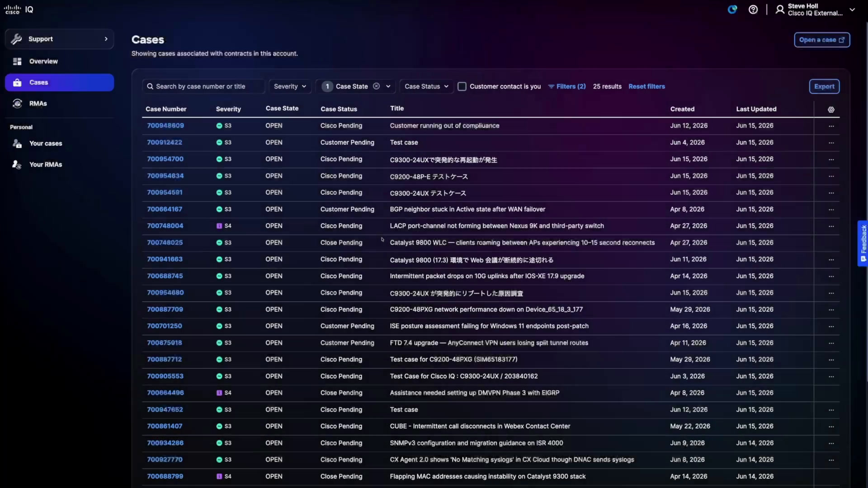Open the Filters (2) panel
The width and height of the screenshot is (868, 488).
coord(567,86)
